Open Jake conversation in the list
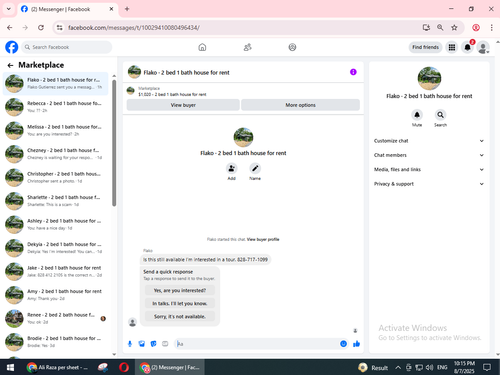Screen dimensions: 500x375 [55, 272]
